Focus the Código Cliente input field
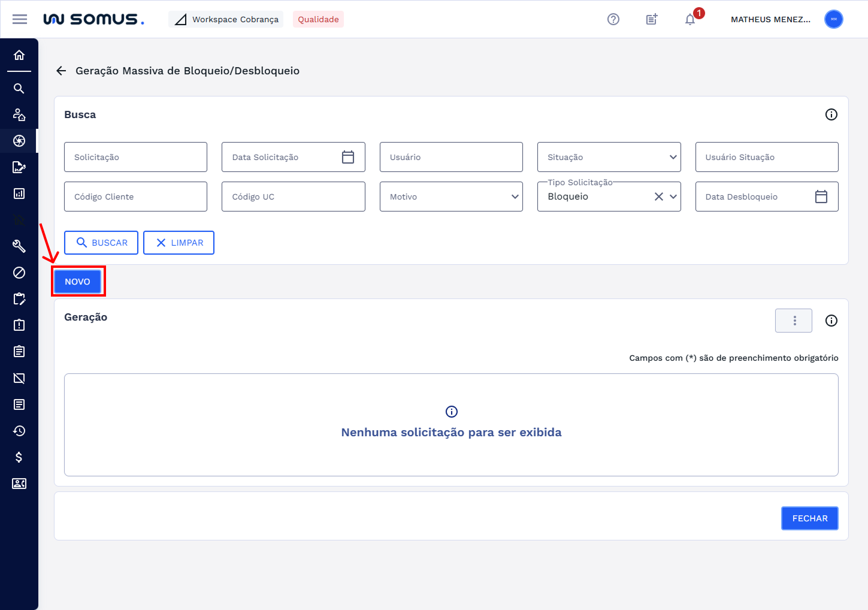This screenshot has height=610, width=868. (x=135, y=197)
